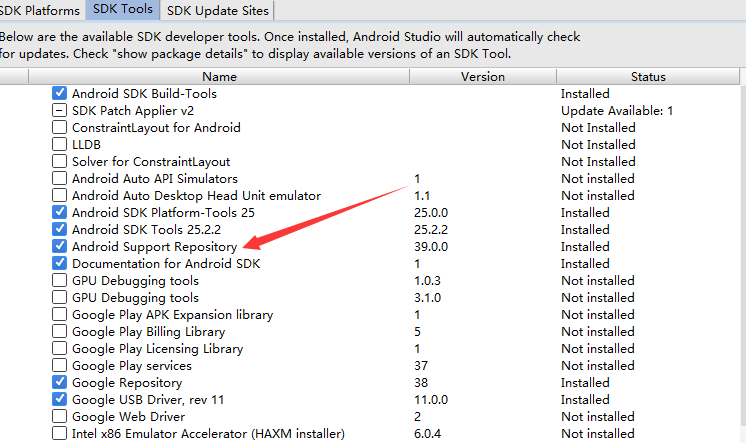The width and height of the screenshot is (746, 443).
Task: Click the Android SDK Tools 25.2.2 label
Action: coord(147,230)
